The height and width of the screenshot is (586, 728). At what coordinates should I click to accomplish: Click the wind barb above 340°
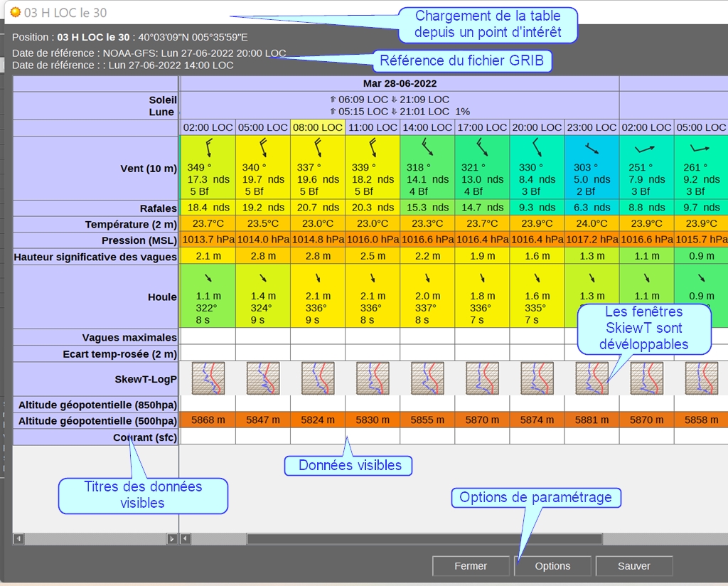click(x=263, y=148)
